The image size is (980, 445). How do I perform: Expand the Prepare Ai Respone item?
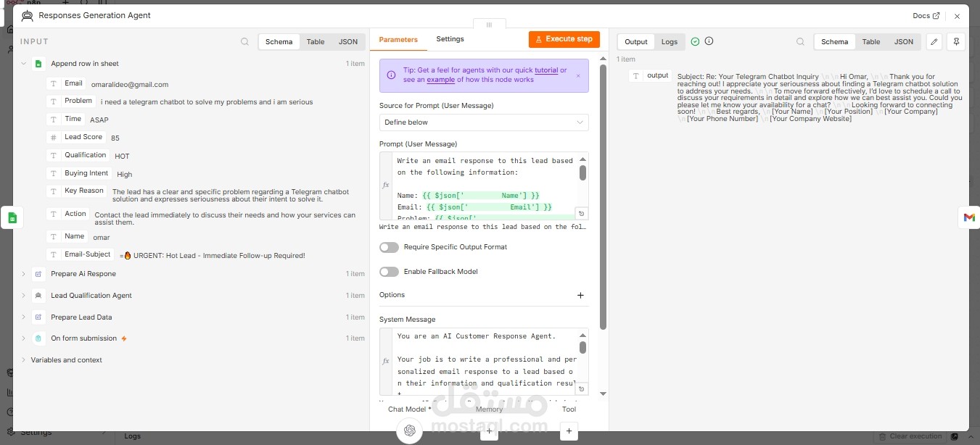pyautogui.click(x=23, y=274)
